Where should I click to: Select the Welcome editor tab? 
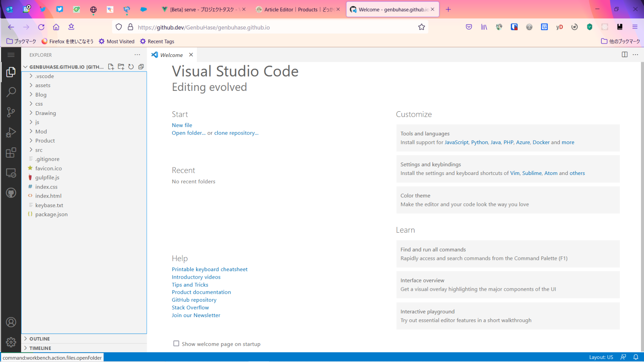click(171, 55)
